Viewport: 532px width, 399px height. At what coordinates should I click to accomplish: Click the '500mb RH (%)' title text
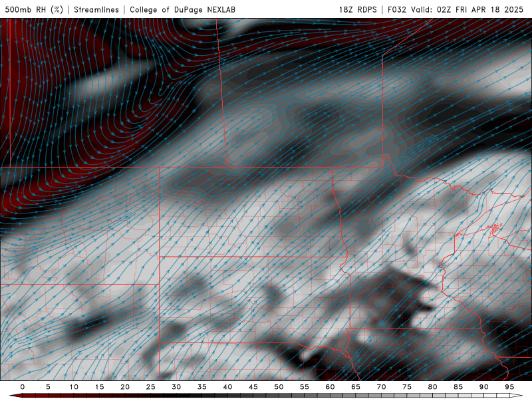[34, 9]
